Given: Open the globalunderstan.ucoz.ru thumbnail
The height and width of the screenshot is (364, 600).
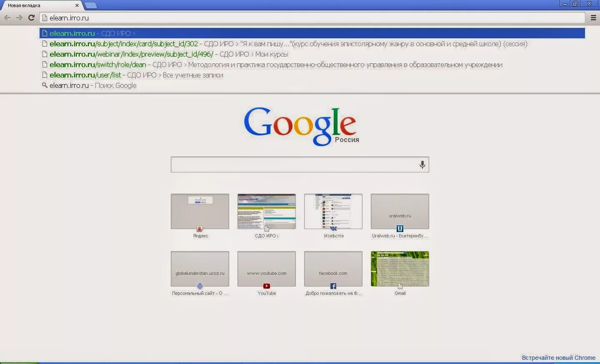Looking at the screenshot, I should (200, 269).
